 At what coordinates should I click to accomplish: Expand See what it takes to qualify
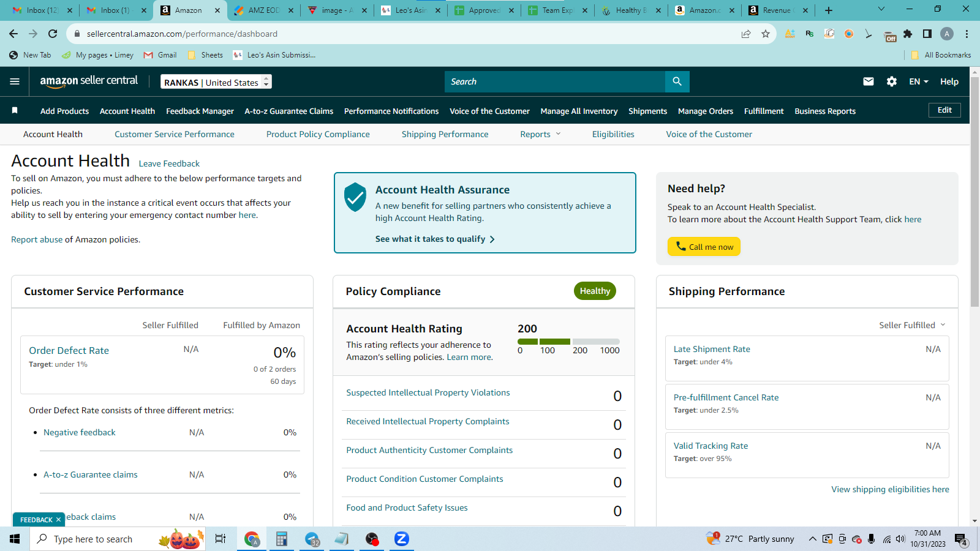pyautogui.click(x=435, y=239)
